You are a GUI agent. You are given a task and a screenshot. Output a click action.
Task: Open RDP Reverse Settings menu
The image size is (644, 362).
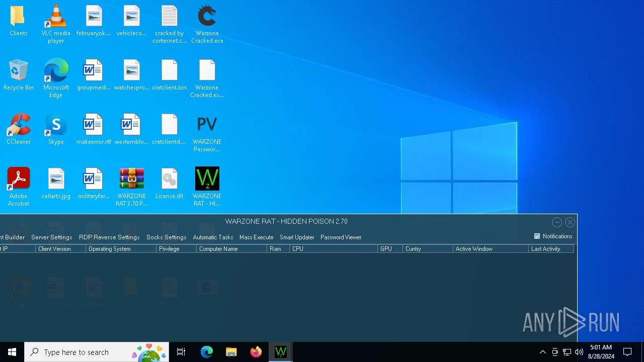pyautogui.click(x=109, y=237)
